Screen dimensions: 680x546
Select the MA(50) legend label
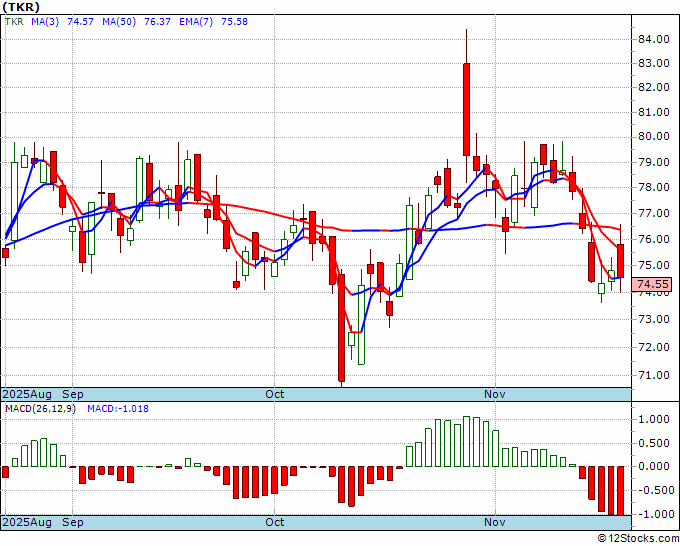click(119, 22)
